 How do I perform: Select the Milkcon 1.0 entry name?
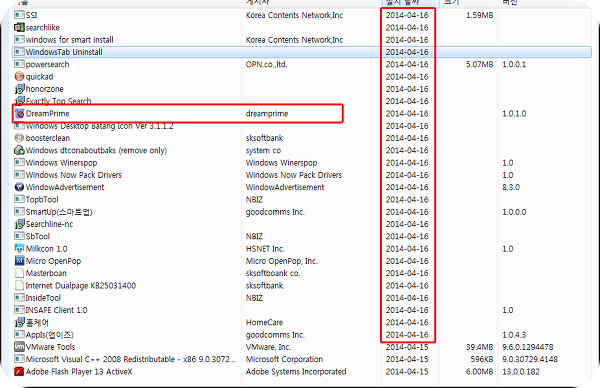point(46,249)
